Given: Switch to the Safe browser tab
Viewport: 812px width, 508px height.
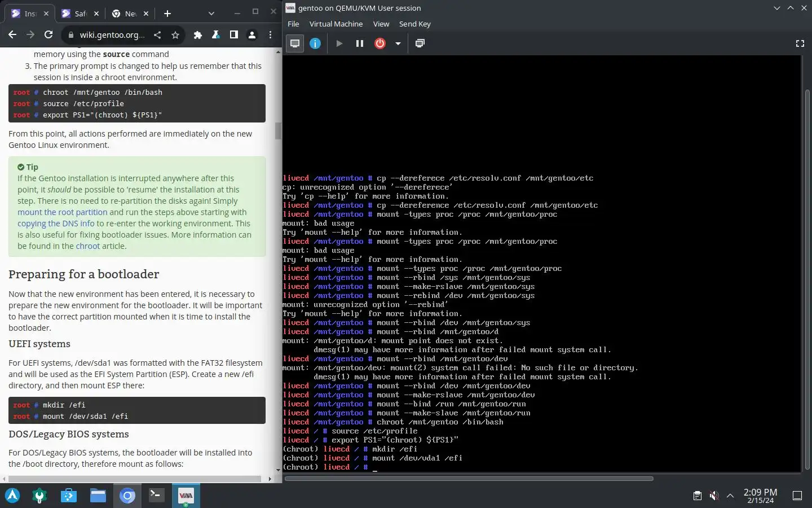Looking at the screenshot, I should 80,14.
